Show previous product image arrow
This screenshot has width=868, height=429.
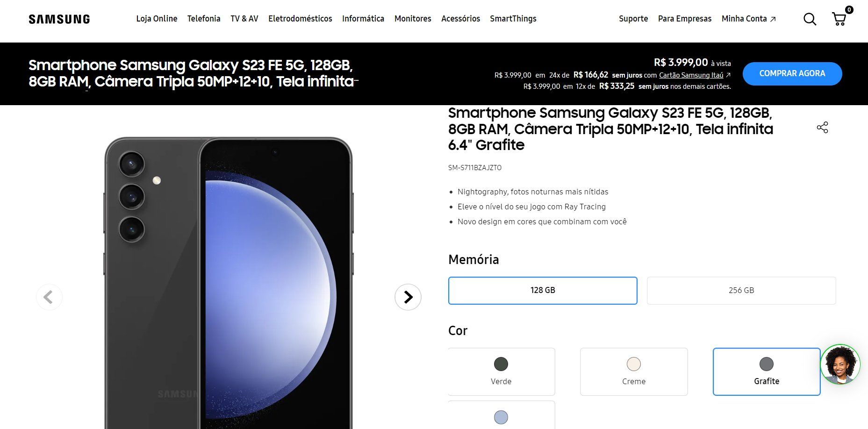pos(49,297)
